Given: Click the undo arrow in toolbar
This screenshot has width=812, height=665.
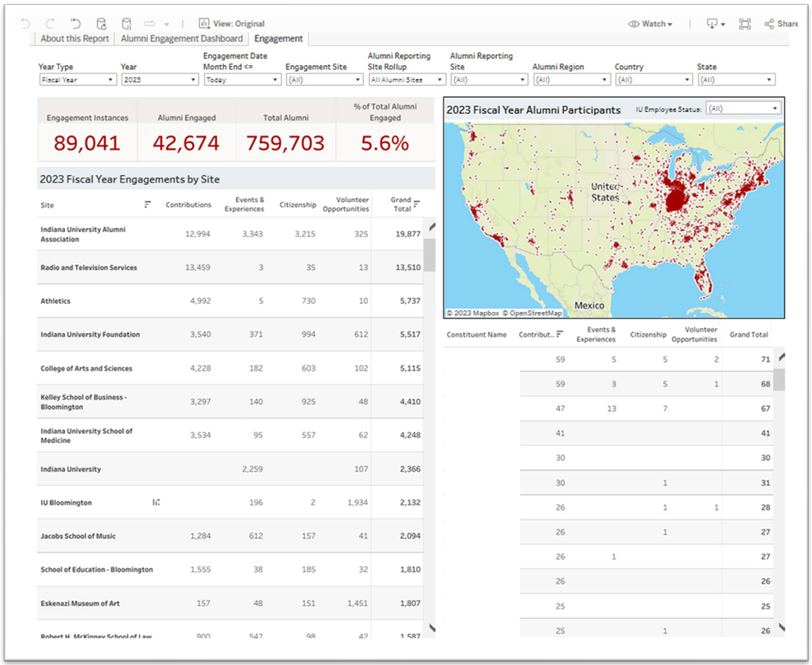Looking at the screenshot, I should pyautogui.click(x=25, y=24).
